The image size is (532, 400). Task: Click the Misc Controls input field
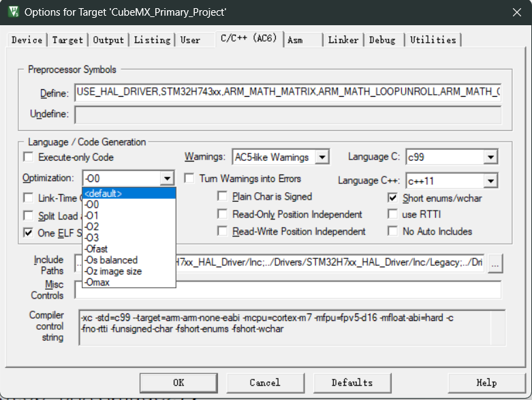click(x=287, y=290)
